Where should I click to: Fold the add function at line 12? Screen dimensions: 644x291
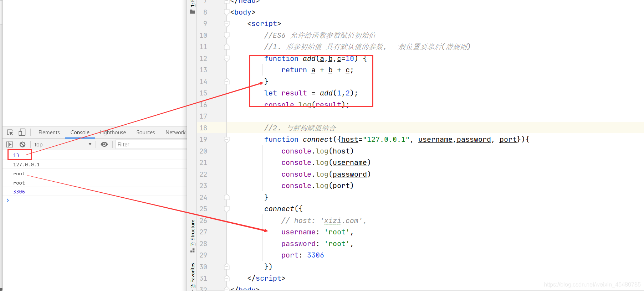226,58
